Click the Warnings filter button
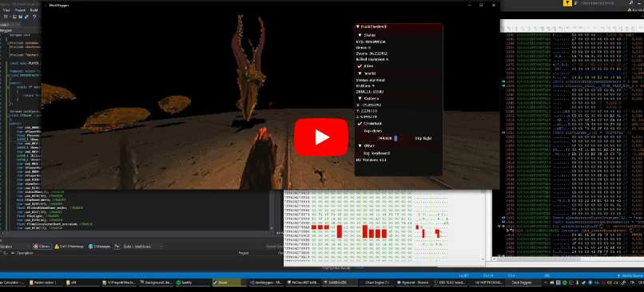 tap(69, 247)
